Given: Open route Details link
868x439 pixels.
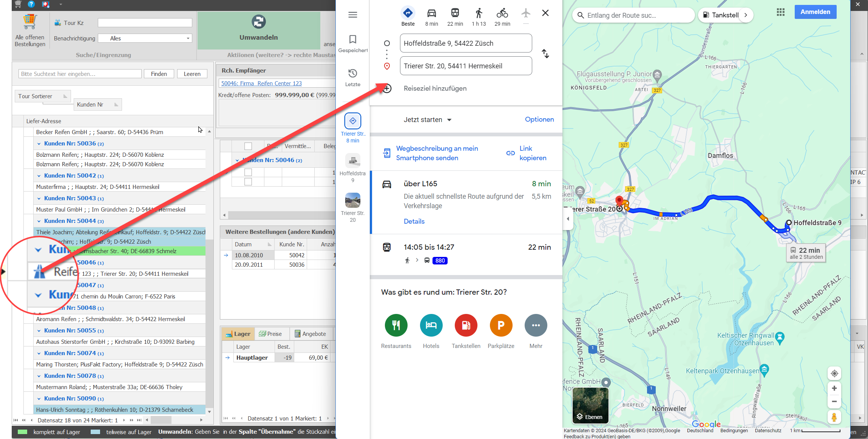Looking at the screenshot, I should click(414, 221).
